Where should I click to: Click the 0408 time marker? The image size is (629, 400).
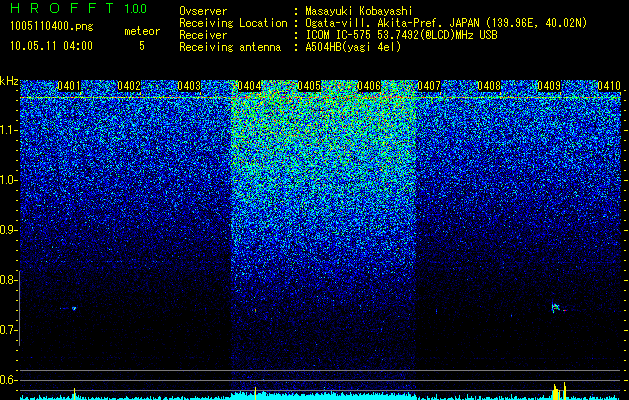coord(489,86)
